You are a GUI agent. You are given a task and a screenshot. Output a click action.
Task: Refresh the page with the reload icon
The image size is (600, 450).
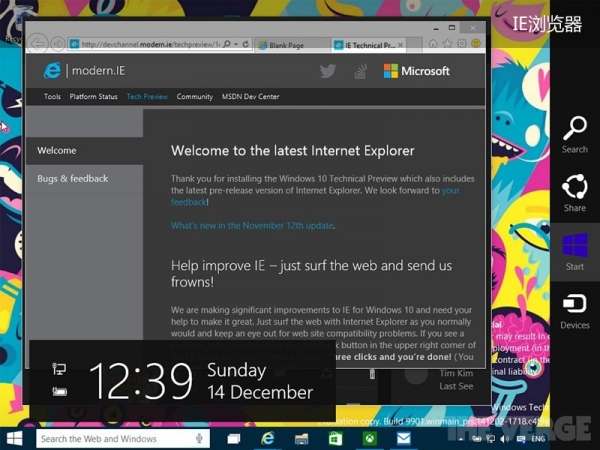point(246,44)
